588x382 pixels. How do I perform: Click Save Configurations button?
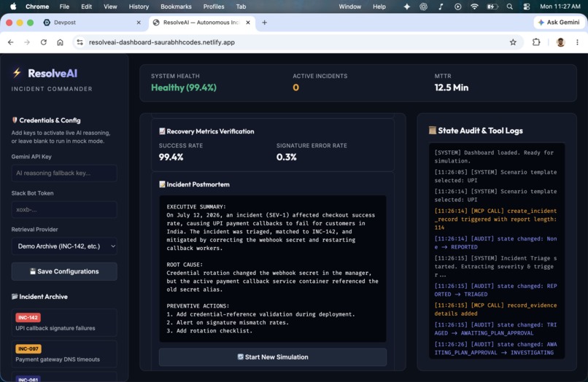(x=64, y=271)
